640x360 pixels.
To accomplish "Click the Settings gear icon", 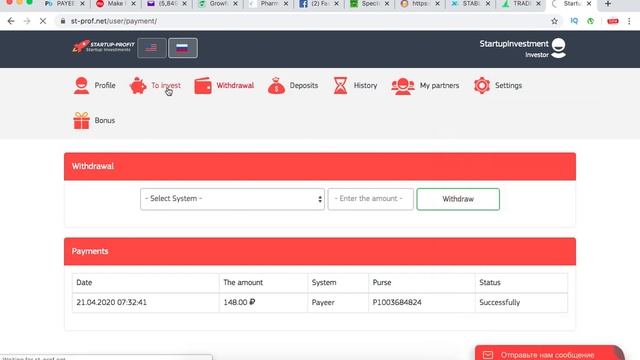I will click(x=482, y=86).
